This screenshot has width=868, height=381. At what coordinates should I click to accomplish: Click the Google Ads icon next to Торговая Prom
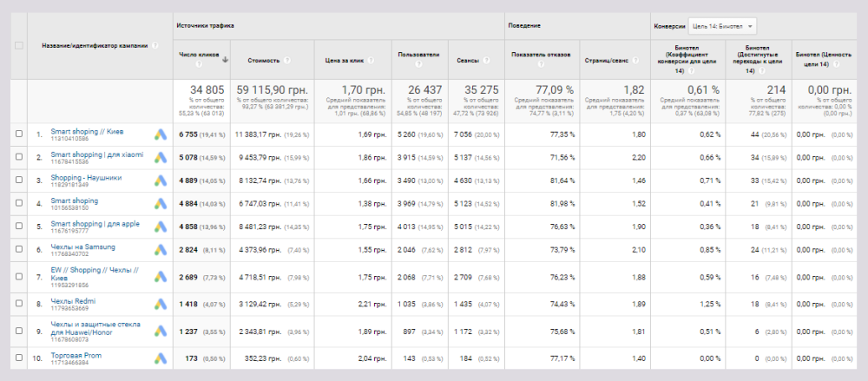161,358
